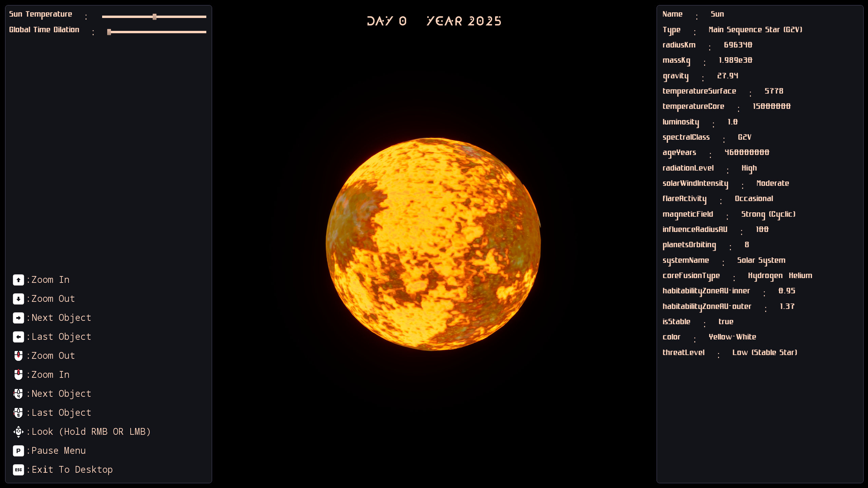868x488 pixels.
Task: Click the middle of Global Time Dilation track
Action: click(x=157, y=32)
